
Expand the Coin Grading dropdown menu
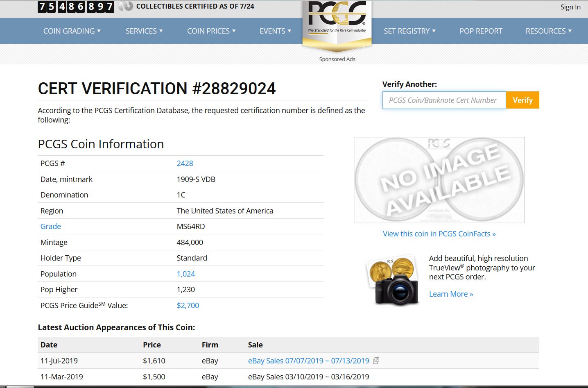point(72,31)
